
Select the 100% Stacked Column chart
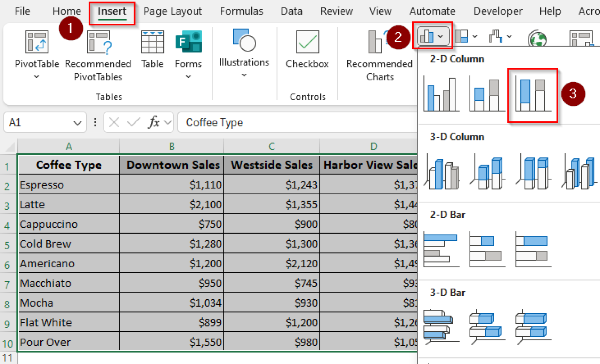pyautogui.click(x=533, y=95)
